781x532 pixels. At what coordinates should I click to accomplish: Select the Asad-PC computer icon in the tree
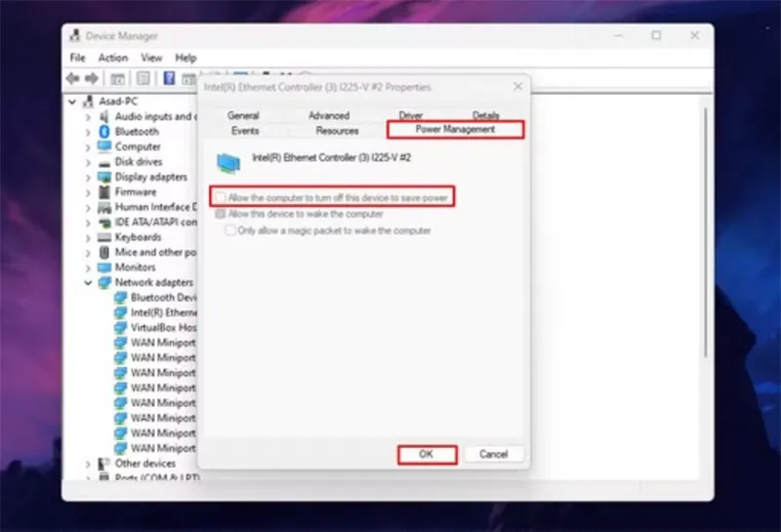(88, 102)
